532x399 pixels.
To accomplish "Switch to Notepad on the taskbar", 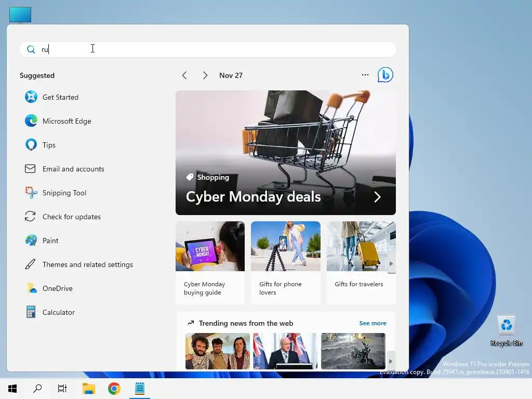I will (x=140, y=388).
